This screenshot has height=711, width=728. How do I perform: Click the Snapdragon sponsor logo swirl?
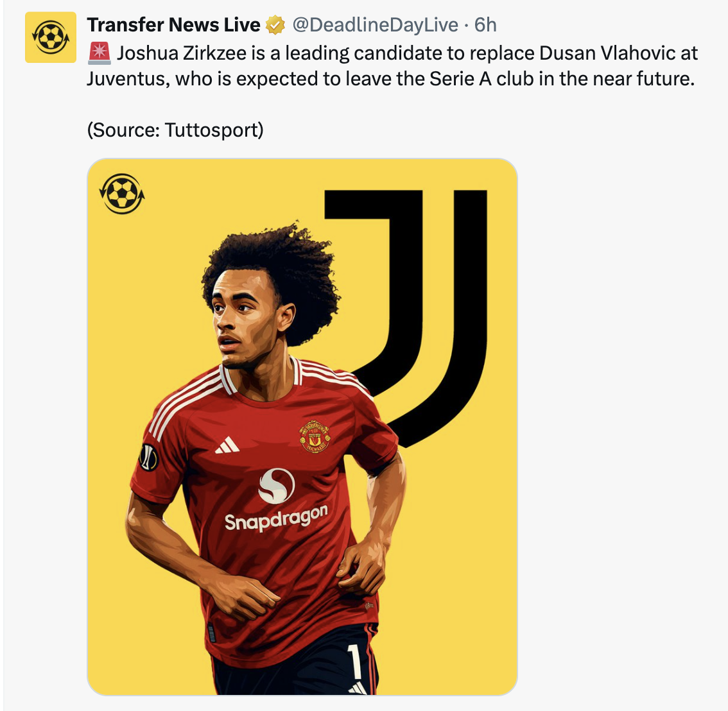(276, 486)
